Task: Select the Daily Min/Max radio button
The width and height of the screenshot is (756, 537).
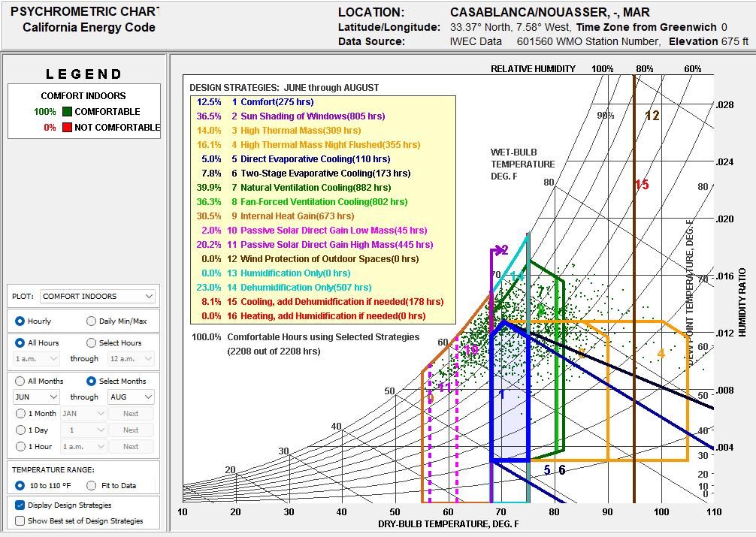Action: (x=91, y=321)
